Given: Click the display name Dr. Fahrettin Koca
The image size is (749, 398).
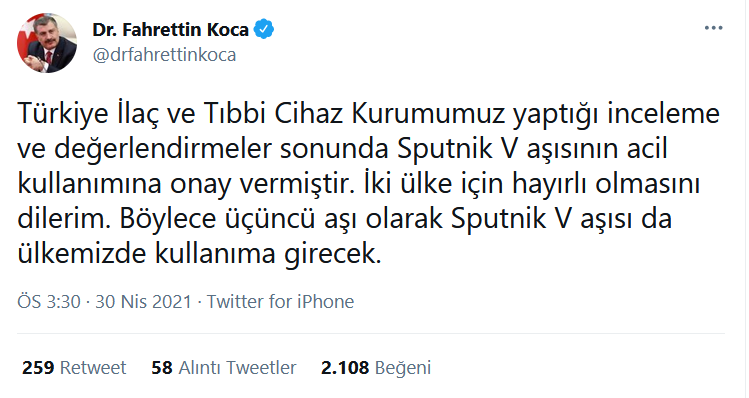Looking at the screenshot, I should click(171, 30).
